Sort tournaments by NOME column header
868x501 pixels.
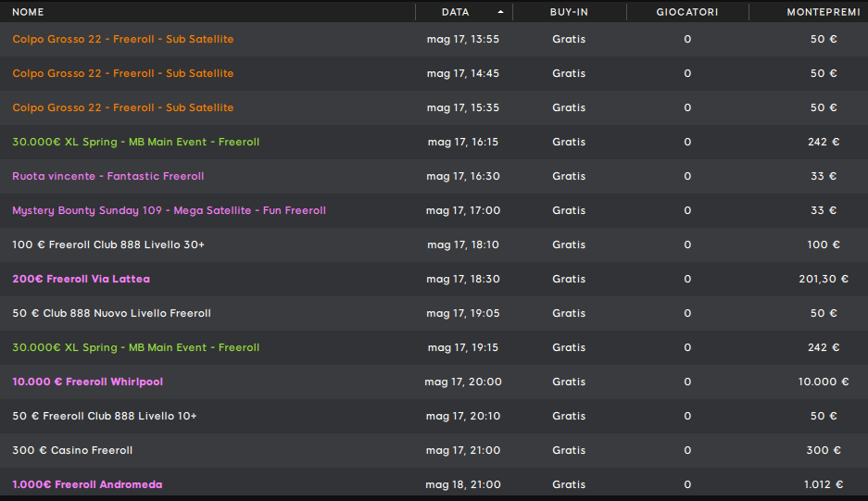coord(28,12)
